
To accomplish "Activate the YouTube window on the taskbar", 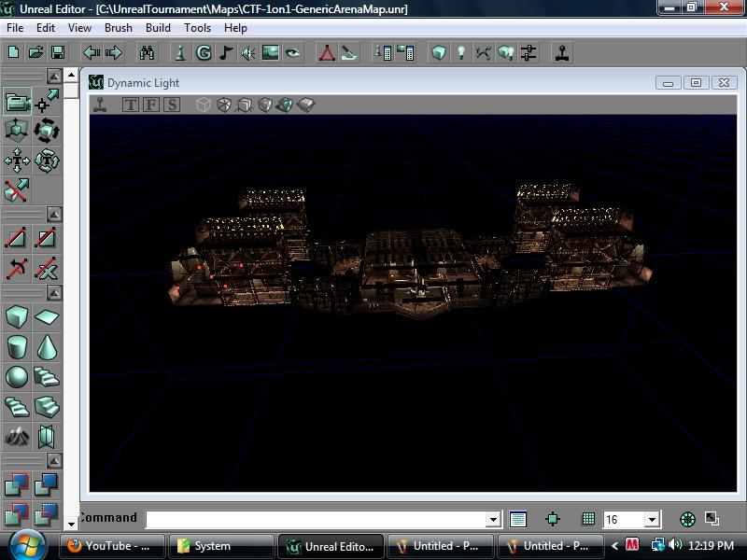I will coord(110,546).
